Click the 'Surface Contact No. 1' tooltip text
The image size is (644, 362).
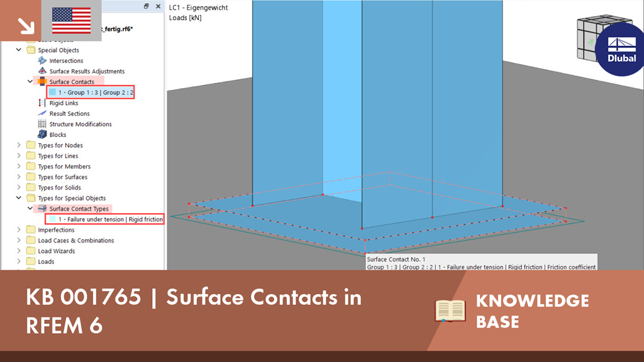click(396, 260)
